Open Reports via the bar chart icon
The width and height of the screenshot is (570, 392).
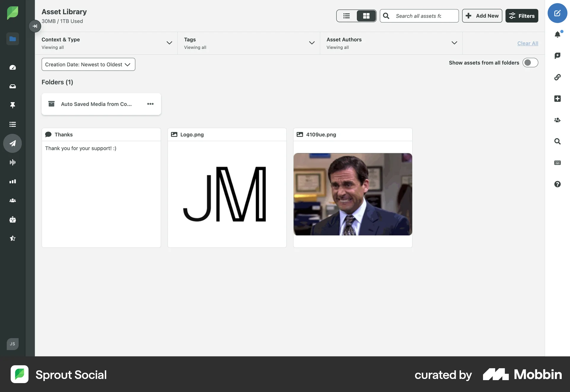[13, 181]
